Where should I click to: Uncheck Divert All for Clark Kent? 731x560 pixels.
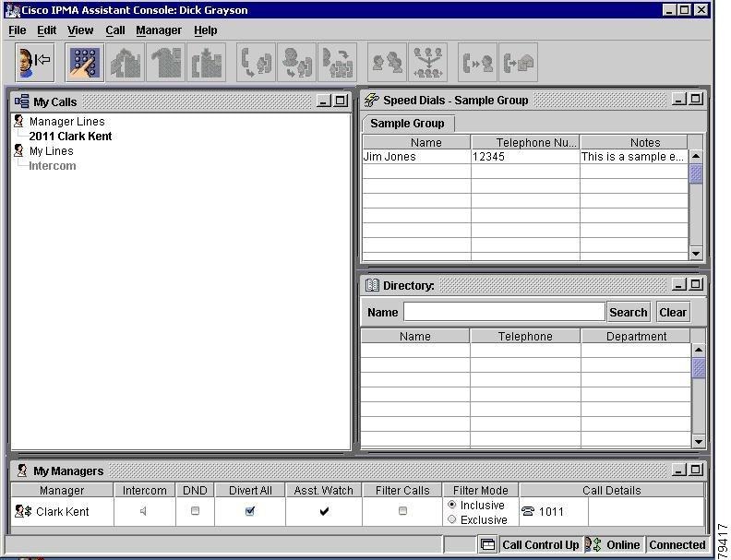click(x=250, y=510)
